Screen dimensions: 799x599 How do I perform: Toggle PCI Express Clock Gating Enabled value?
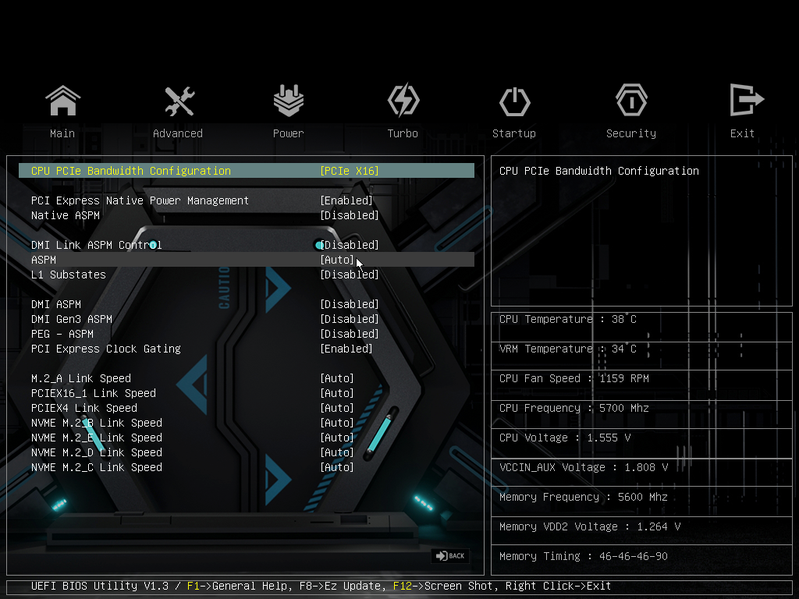tap(347, 349)
